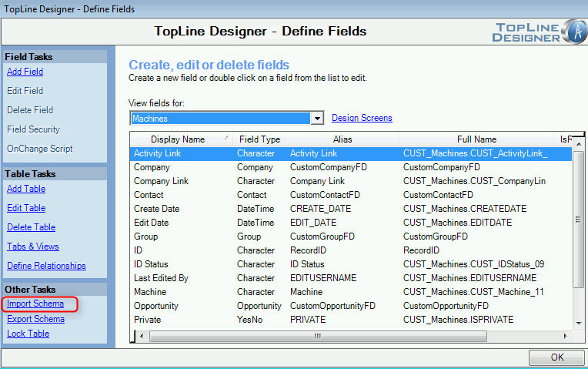Open Field Security option
This screenshot has height=369, width=588.
pyautogui.click(x=33, y=129)
